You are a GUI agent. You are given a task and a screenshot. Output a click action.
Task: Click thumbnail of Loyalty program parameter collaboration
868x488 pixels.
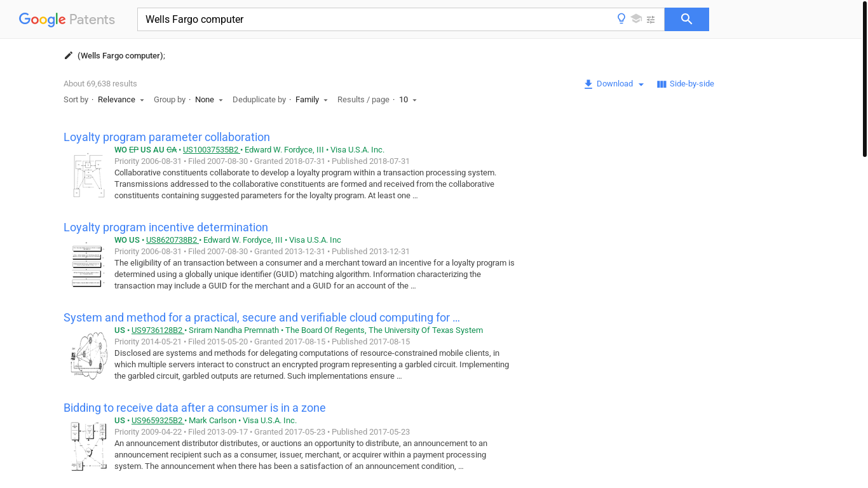[x=88, y=175]
